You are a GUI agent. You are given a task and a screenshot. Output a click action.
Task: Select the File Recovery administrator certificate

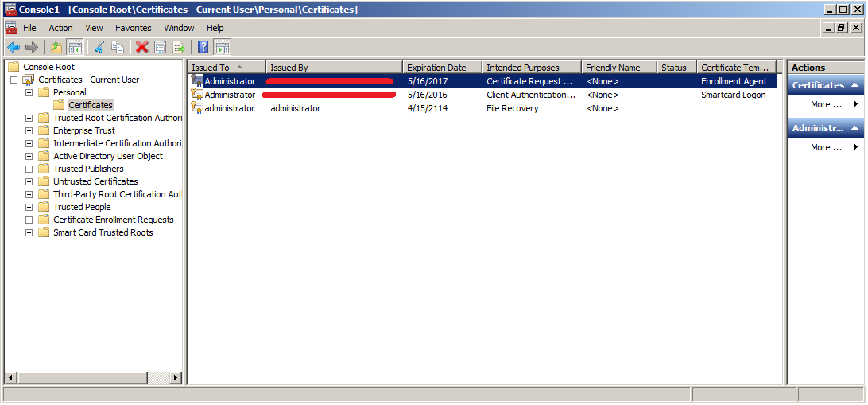[x=230, y=108]
